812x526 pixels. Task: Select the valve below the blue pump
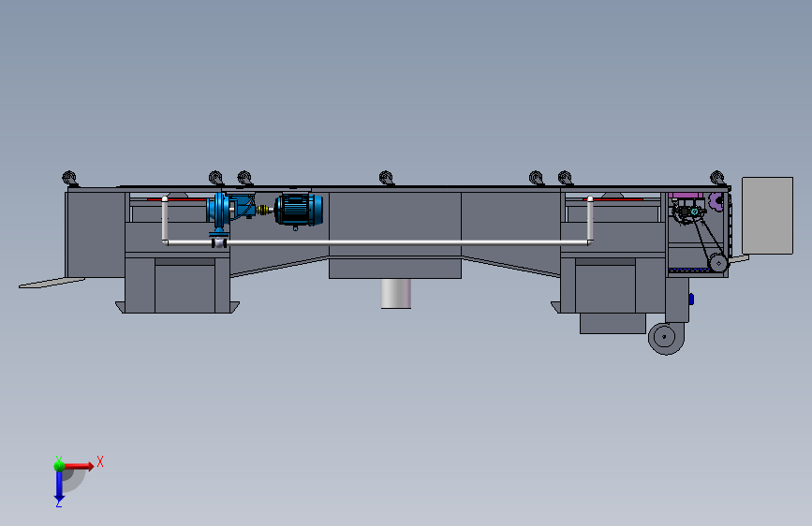219,242
